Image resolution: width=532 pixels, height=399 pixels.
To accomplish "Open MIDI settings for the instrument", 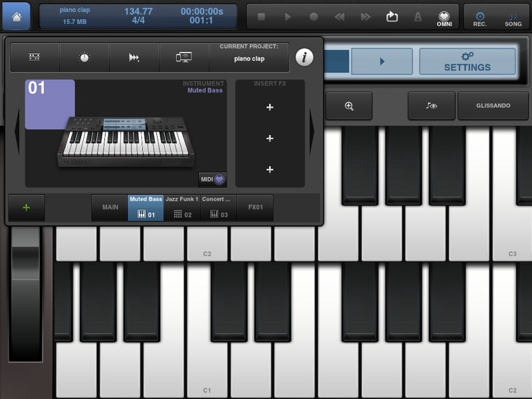I will coord(212,179).
